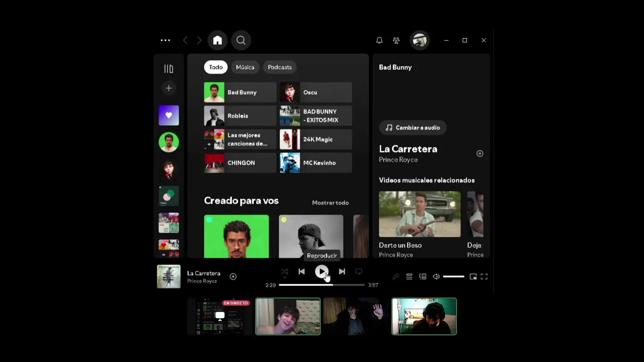Toggle repeat mode
Viewport: 644px width, 362px height.
(x=359, y=271)
